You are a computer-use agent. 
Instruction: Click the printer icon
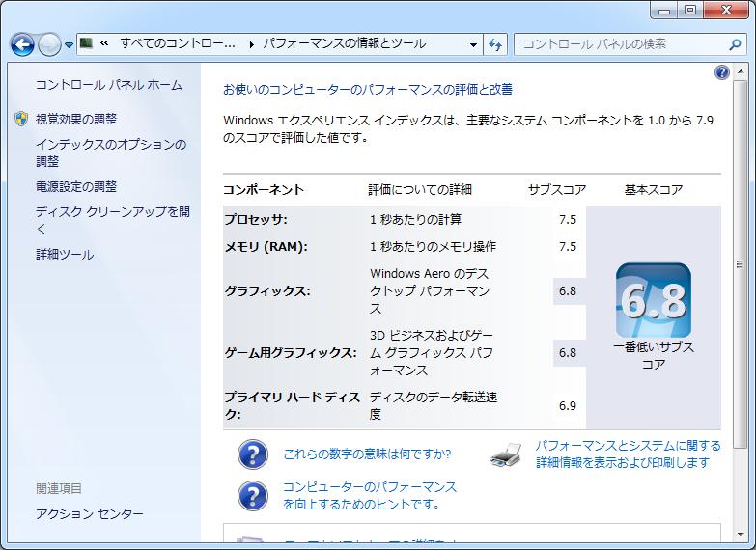[506, 454]
